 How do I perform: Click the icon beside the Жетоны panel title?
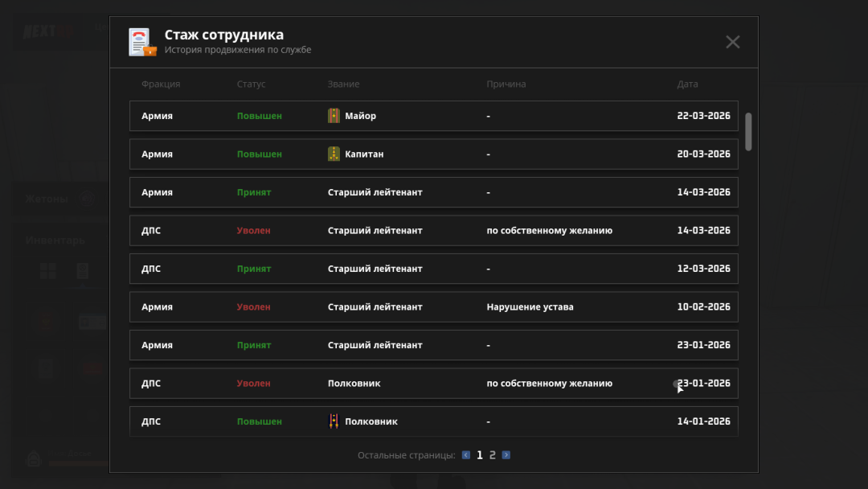coord(87,198)
